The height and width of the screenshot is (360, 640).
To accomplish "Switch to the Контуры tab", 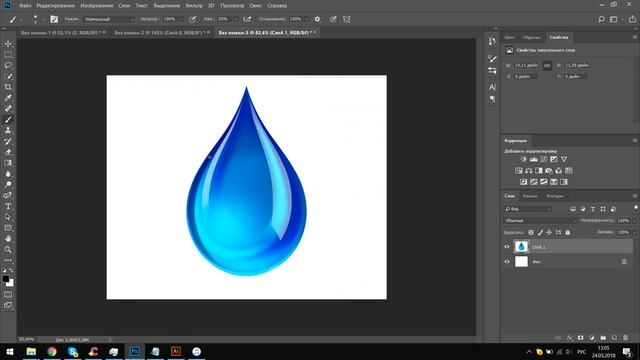I will click(555, 196).
